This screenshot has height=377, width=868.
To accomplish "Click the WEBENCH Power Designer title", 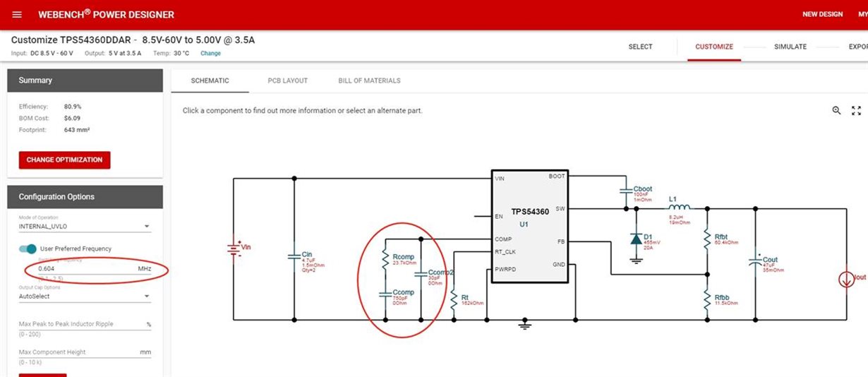I will pos(106,14).
